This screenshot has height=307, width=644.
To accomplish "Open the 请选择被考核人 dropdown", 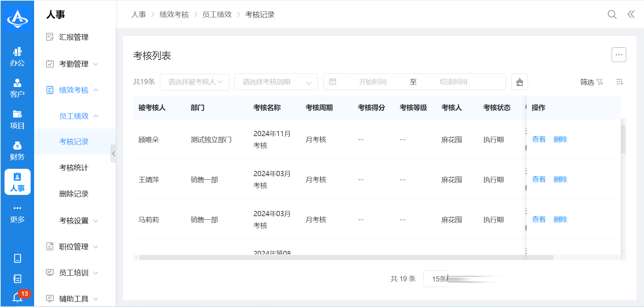I will (x=194, y=82).
